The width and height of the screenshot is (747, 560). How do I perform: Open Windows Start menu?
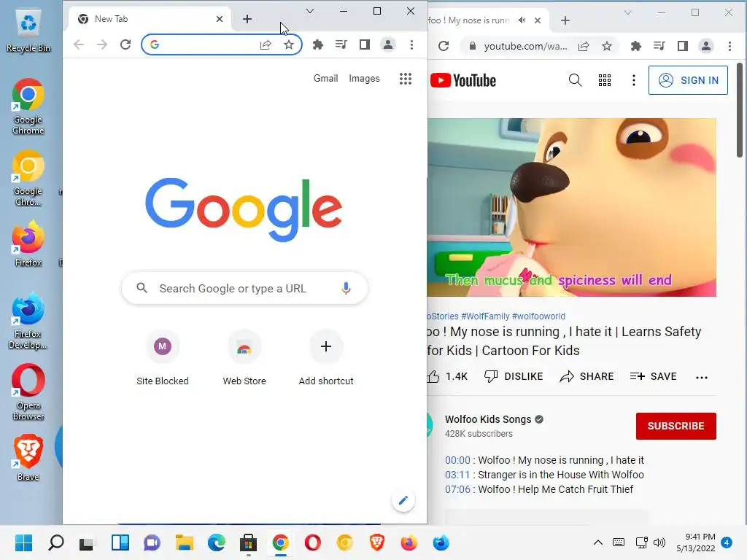(x=23, y=542)
